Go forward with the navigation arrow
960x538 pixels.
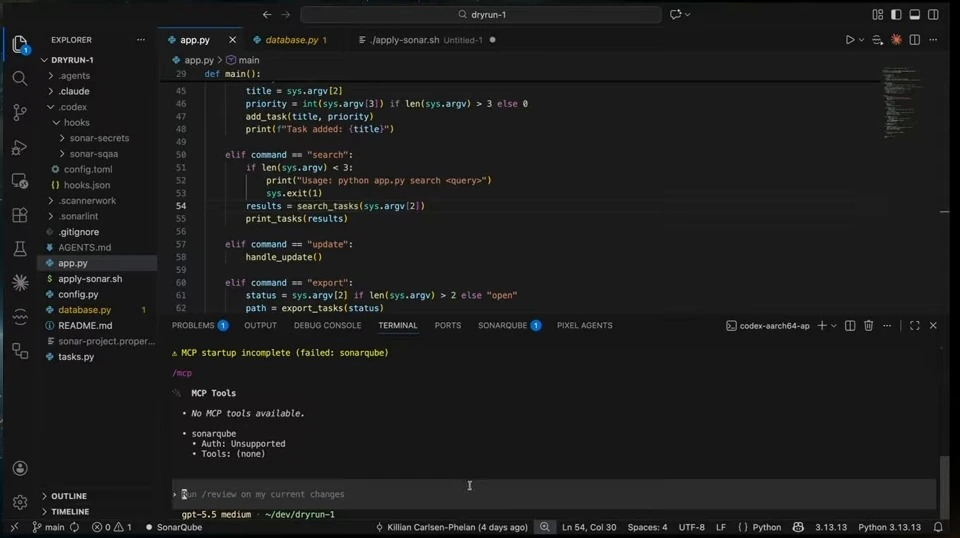pyautogui.click(x=285, y=14)
